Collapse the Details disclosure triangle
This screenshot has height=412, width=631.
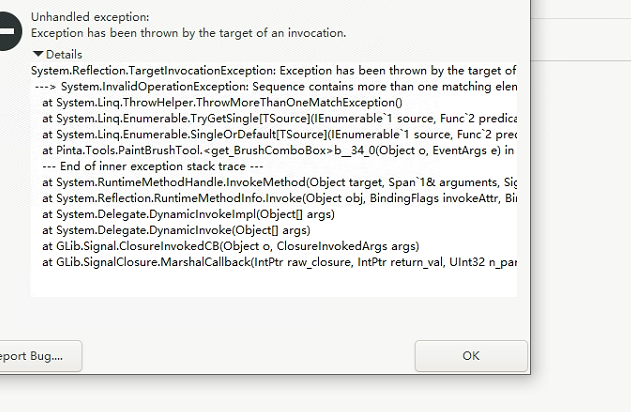pyautogui.click(x=38, y=54)
